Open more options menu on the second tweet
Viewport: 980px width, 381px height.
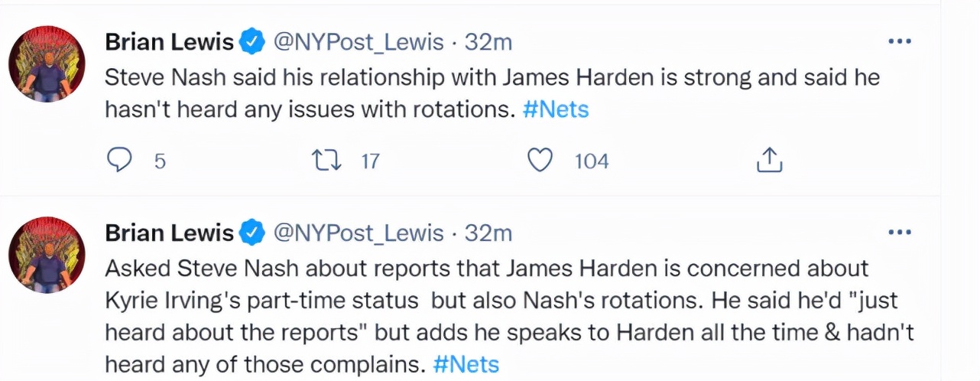[900, 231]
